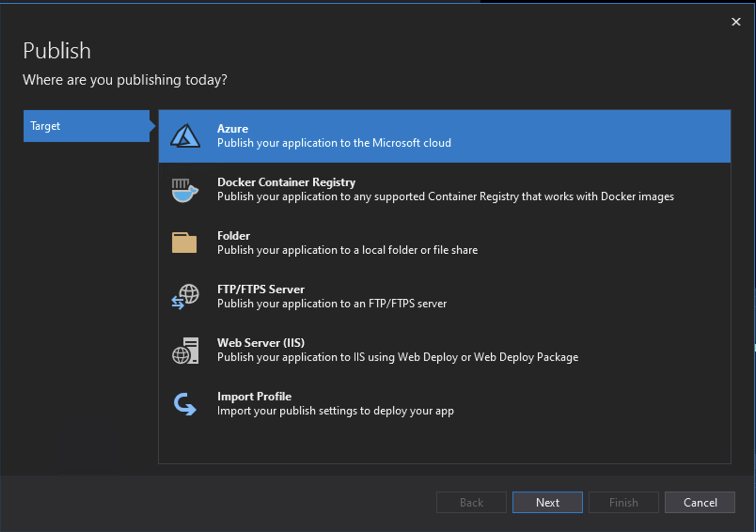Cancel the Publish wizard

(x=700, y=502)
